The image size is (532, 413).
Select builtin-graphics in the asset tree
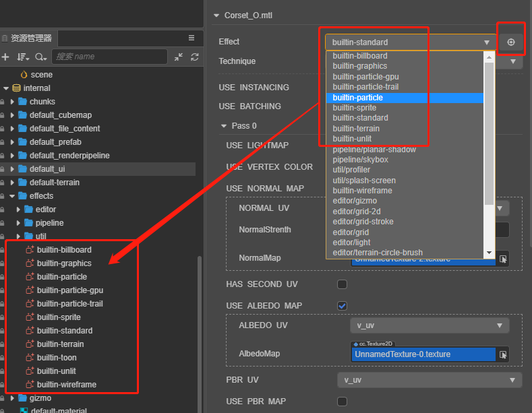click(x=64, y=263)
